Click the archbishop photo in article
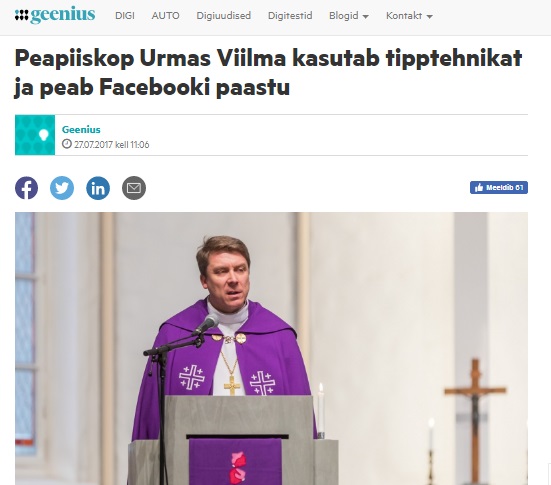 [271, 348]
